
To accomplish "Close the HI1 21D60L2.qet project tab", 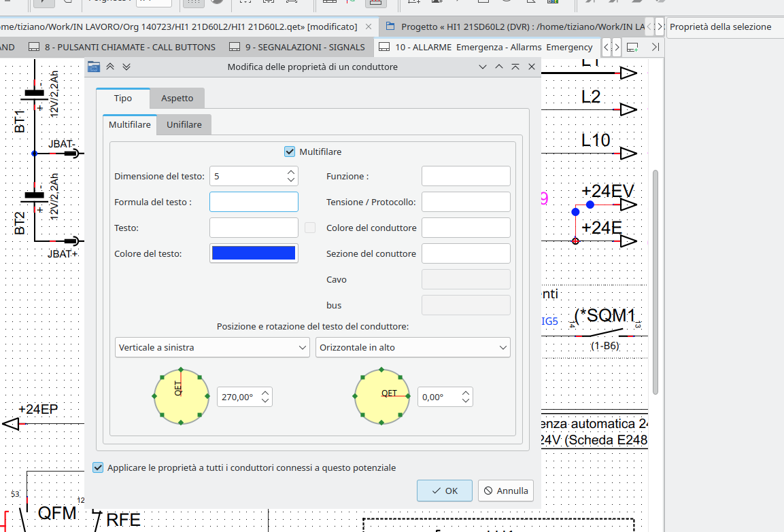I will [x=369, y=26].
